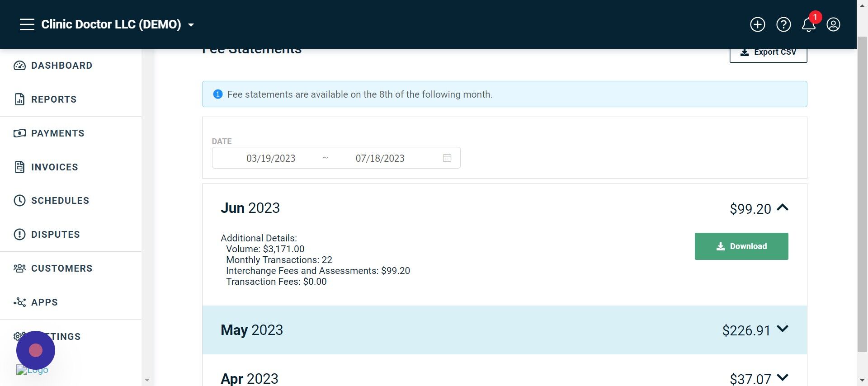Click the Schedules clock icon
Viewport: 868px width, 386px height.
[x=19, y=201]
